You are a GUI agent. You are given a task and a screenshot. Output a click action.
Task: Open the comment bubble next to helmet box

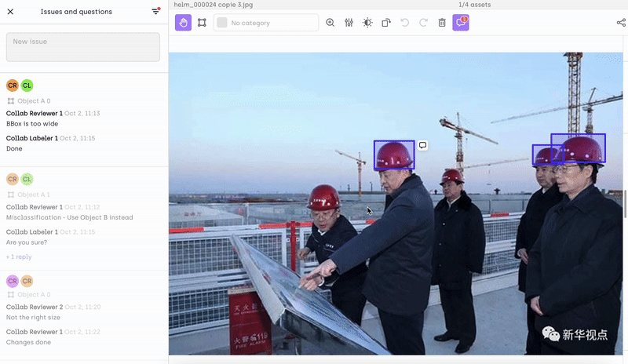pyautogui.click(x=422, y=145)
